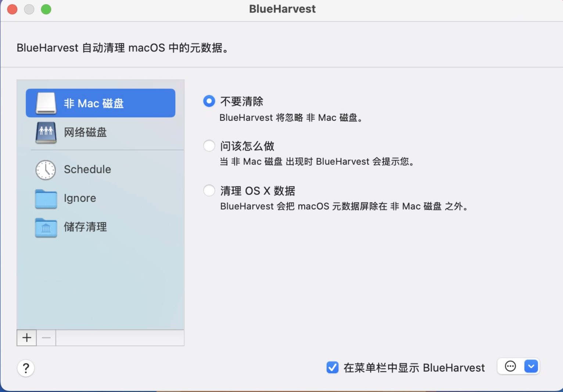Screen dimensions: 563x392
Task: Click the plus button to add item
Action: click(26, 338)
